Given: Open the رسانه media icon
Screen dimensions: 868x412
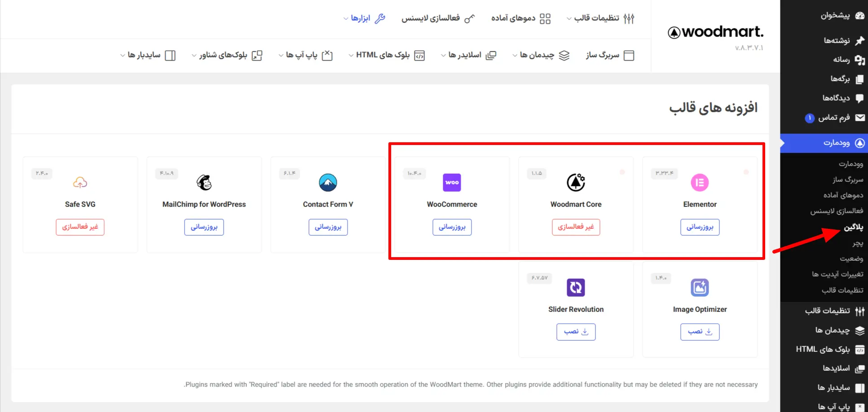Looking at the screenshot, I should [x=859, y=60].
